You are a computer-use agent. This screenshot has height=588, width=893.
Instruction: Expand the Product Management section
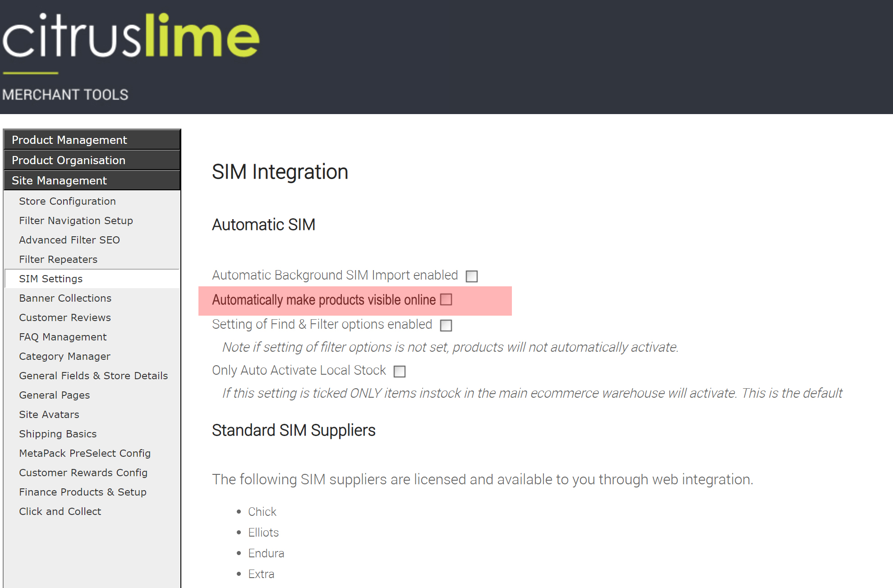[92, 140]
